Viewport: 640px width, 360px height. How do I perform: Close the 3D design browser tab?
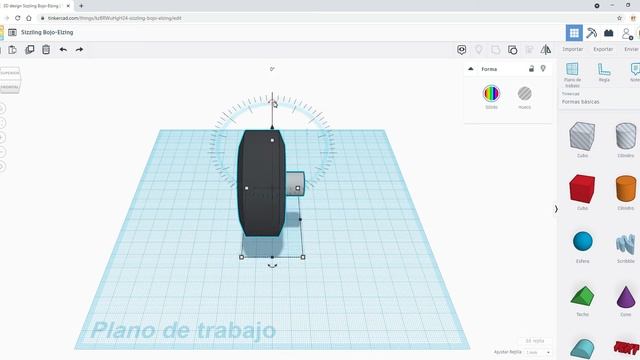(x=68, y=6)
